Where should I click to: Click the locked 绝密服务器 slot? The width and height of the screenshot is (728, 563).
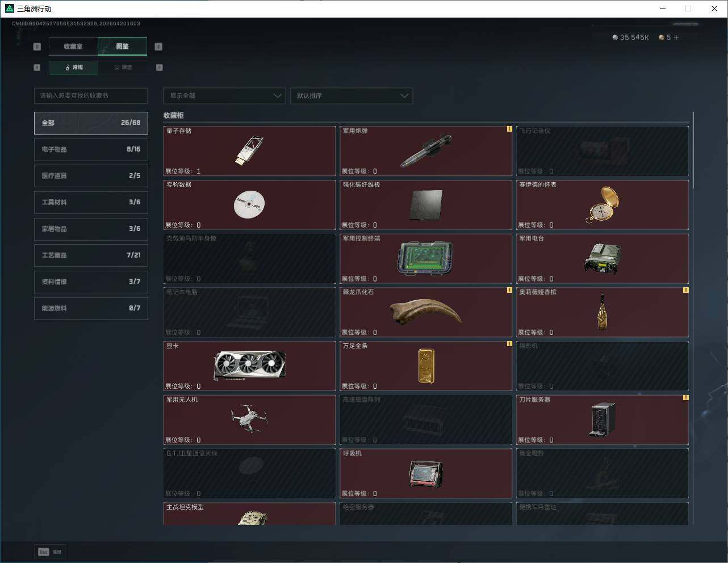coord(426,514)
